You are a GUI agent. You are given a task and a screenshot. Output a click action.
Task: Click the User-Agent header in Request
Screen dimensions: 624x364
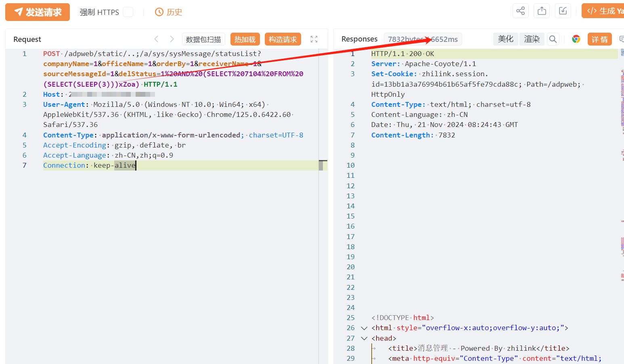[x=64, y=104]
